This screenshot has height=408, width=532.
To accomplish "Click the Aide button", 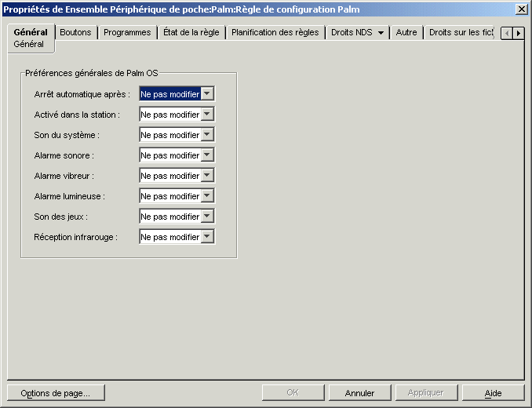I will (493, 393).
